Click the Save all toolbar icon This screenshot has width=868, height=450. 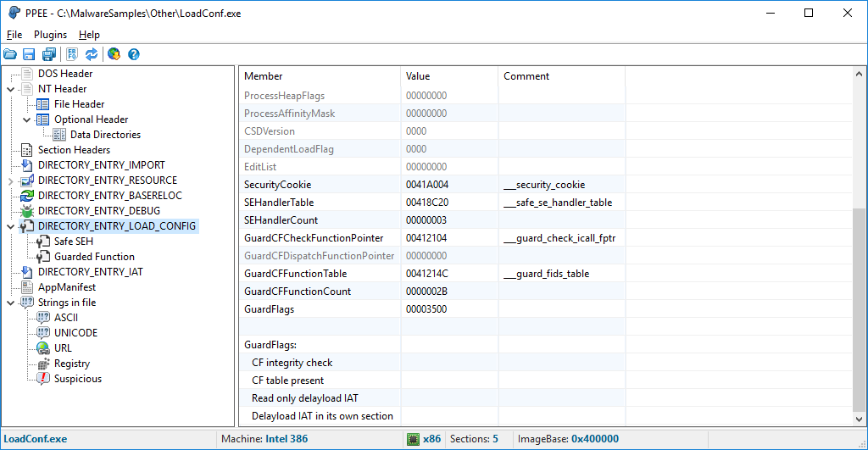[x=48, y=54]
